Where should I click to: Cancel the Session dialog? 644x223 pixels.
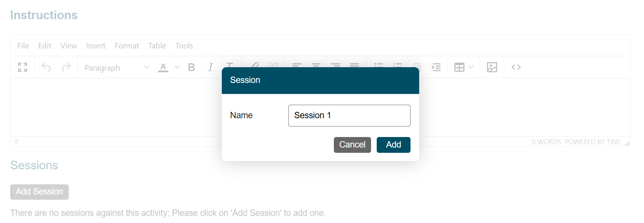click(352, 145)
